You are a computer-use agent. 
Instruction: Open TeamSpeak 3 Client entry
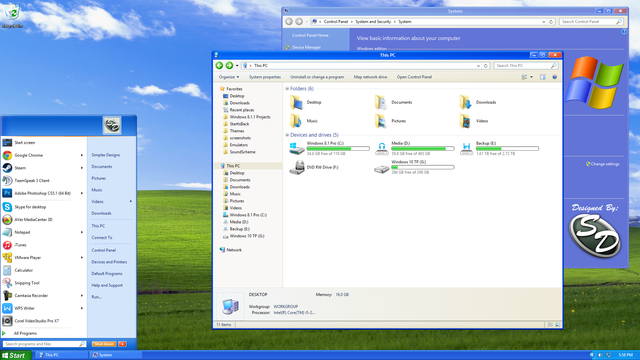[43, 180]
